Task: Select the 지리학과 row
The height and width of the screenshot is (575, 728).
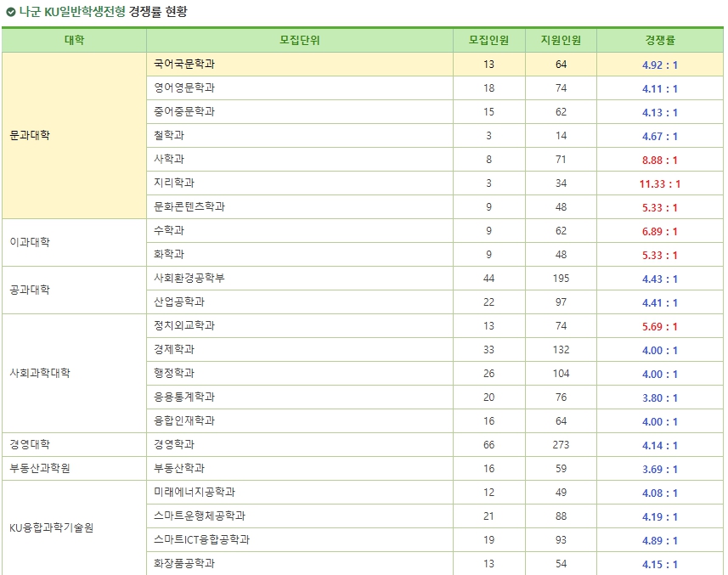Action: click(435, 183)
